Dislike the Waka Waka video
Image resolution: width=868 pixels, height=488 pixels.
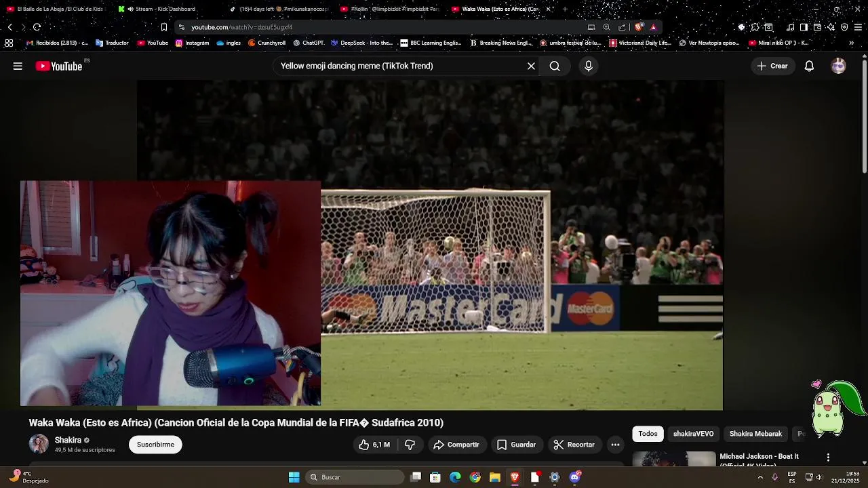click(410, 445)
